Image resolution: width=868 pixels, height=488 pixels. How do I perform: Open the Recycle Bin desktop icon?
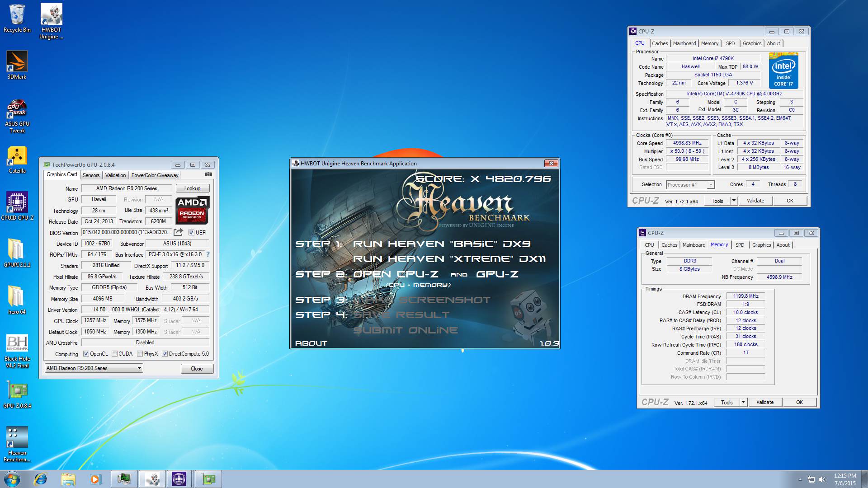pos(17,18)
